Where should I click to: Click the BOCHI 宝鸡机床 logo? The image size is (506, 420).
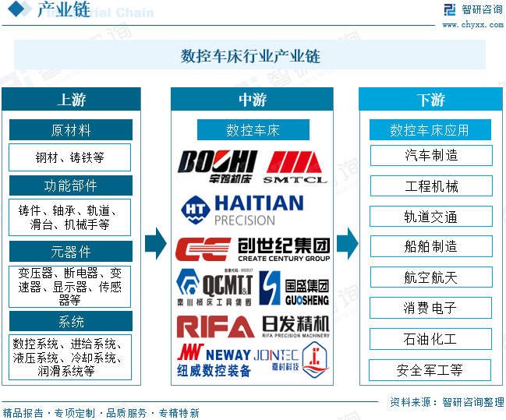(x=218, y=167)
